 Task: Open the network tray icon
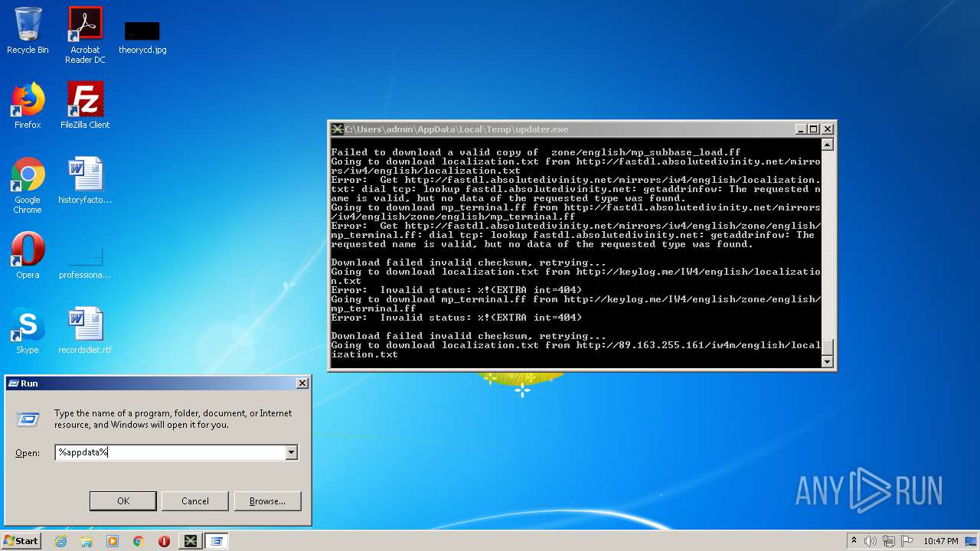889,541
